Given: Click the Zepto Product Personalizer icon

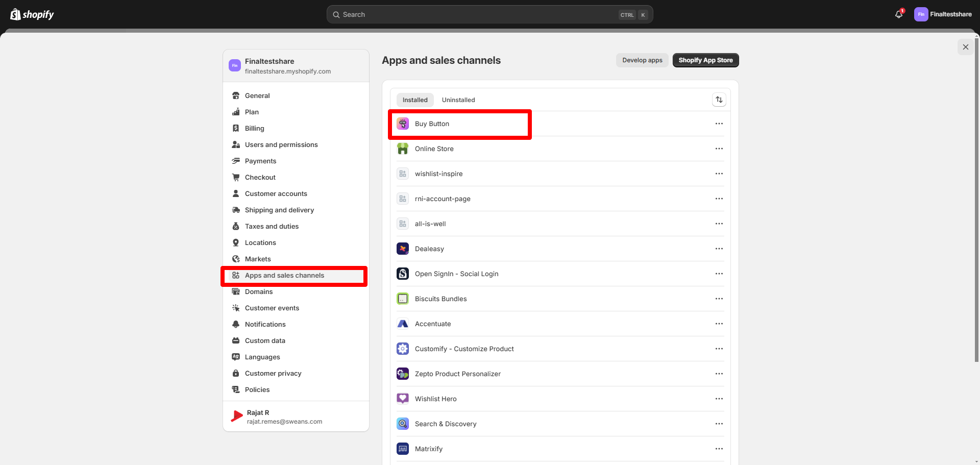Looking at the screenshot, I should (x=403, y=374).
